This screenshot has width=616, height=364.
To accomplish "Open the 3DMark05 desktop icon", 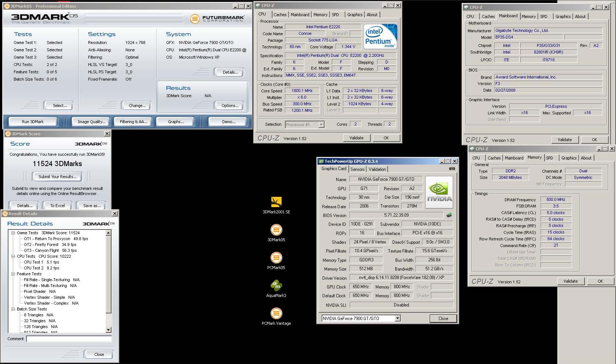I will [276, 233].
